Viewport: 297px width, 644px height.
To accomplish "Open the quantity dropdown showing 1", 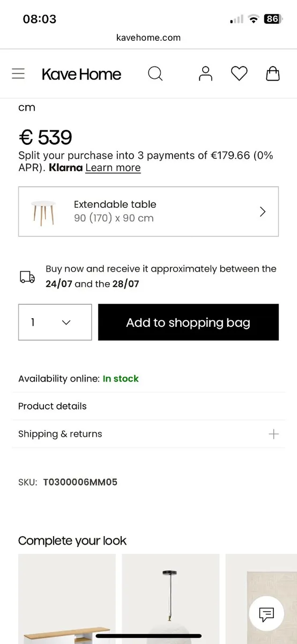I will (55, 322).
